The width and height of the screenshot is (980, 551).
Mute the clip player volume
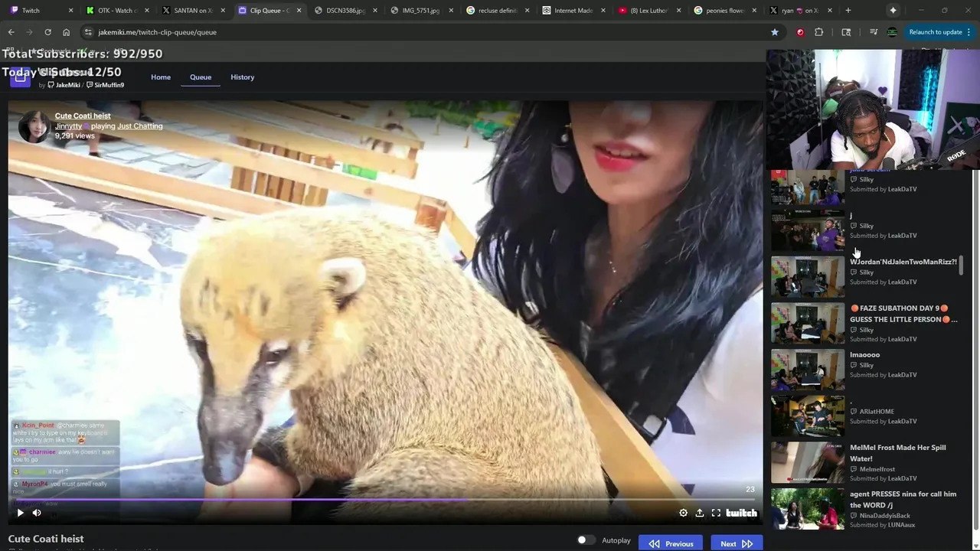tap(37, 513)
